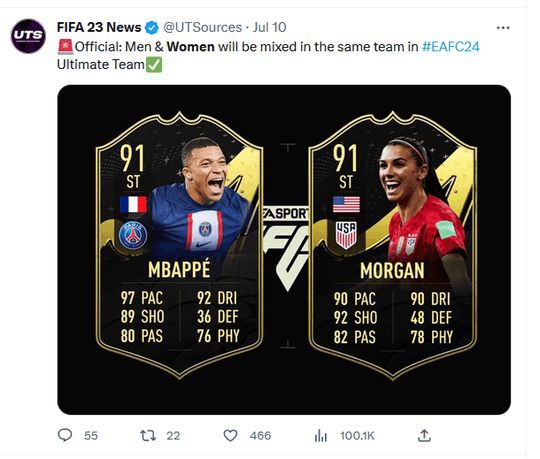Open the Jul 10 tweet timestamp
The width and height of the screenshot is (540, 459).
click(x=269, y=27)
